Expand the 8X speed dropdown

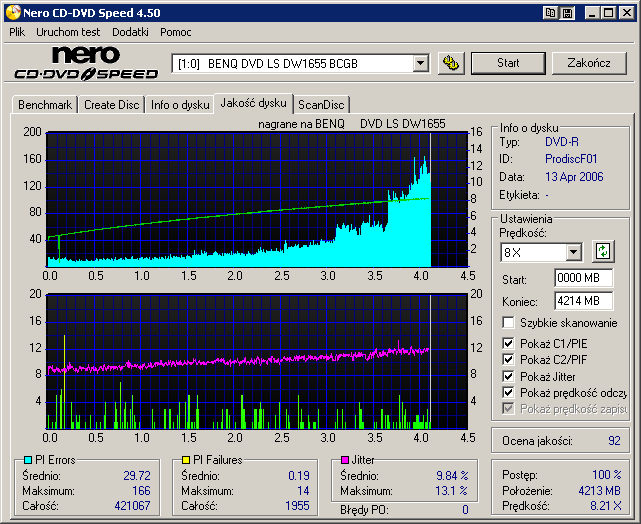coord(574,252)
